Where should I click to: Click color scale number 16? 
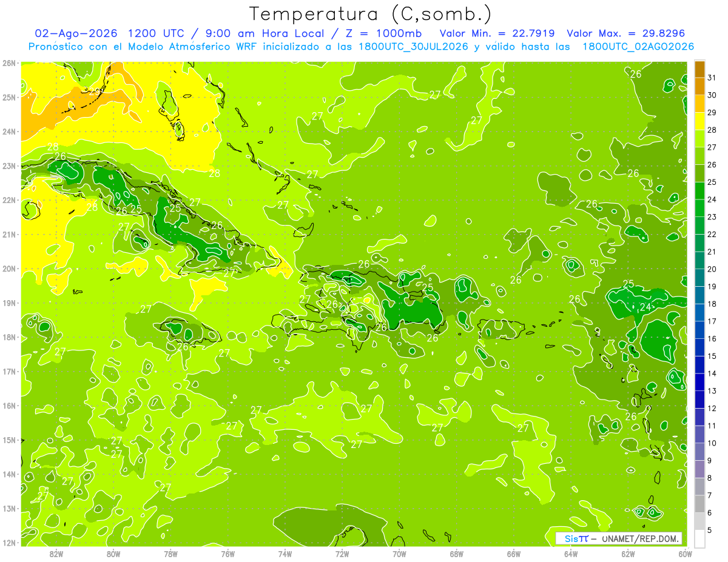[x=712, y=338]
